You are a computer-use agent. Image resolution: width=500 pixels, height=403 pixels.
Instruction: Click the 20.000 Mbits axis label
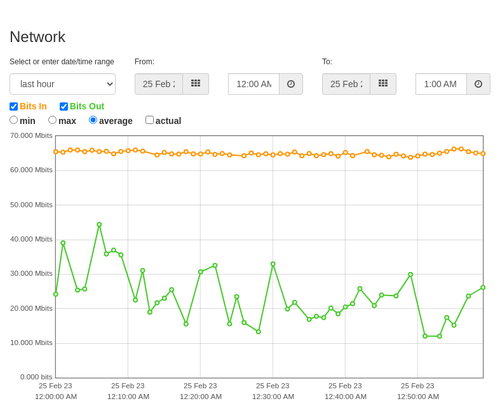tap(31, 308)
